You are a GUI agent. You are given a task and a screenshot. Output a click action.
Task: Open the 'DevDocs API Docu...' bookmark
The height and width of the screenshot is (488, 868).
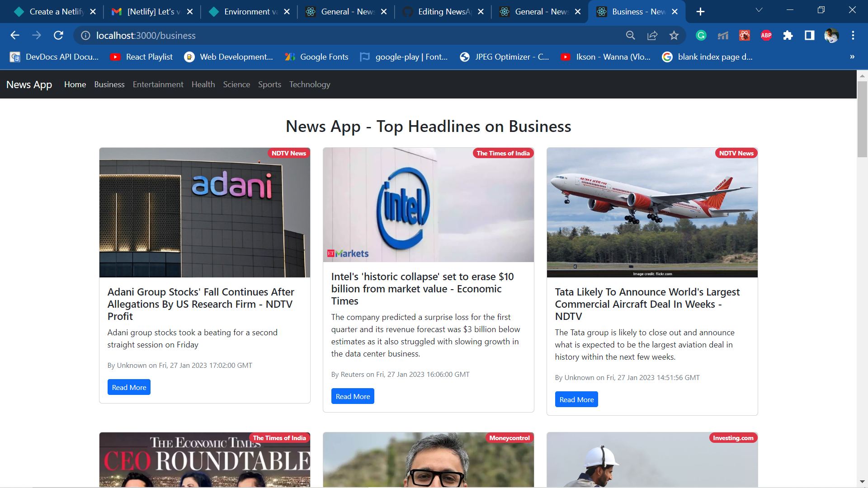pos(54,57)
